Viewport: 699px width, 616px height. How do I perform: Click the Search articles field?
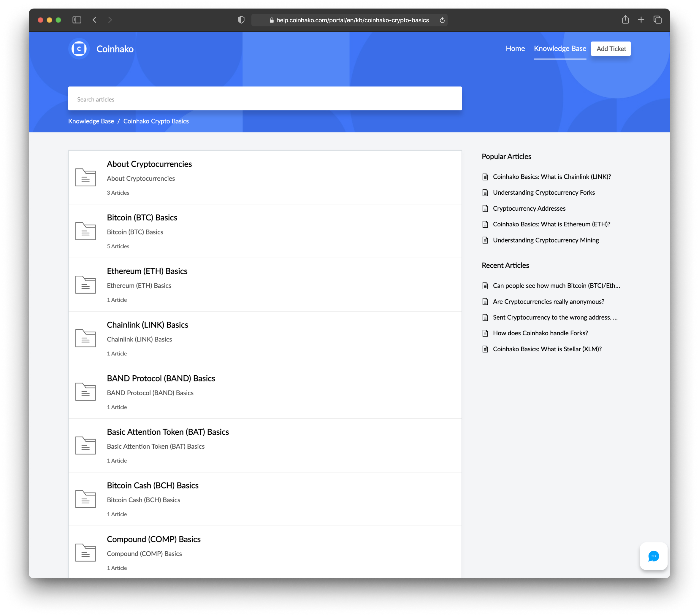click(x=265, y=99)
